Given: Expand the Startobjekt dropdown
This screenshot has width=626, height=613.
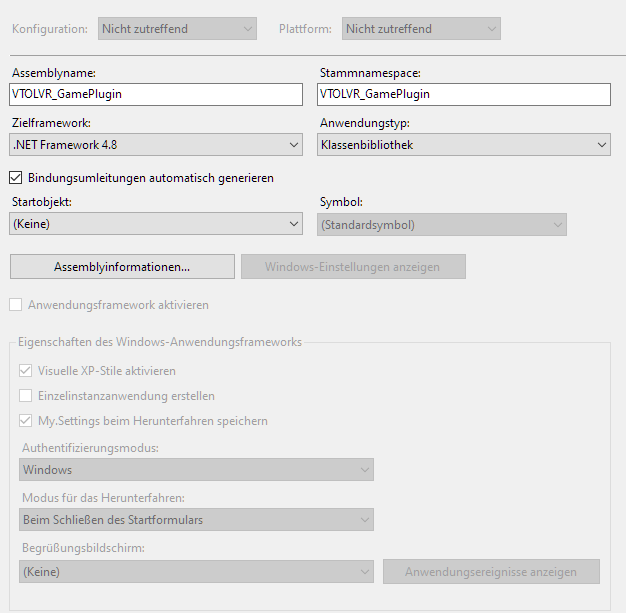Looking at the screenshot, I should [156, 224].
